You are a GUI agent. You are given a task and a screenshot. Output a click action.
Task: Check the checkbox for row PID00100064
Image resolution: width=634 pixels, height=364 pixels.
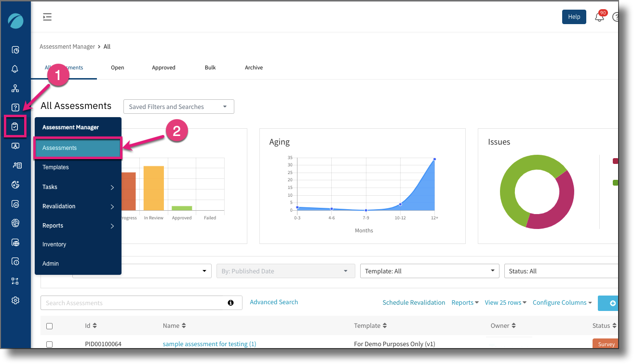coord(49,344)
